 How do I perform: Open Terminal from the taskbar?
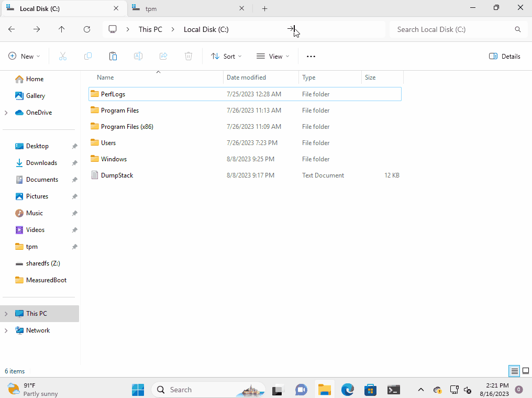(x=394, y=390)
